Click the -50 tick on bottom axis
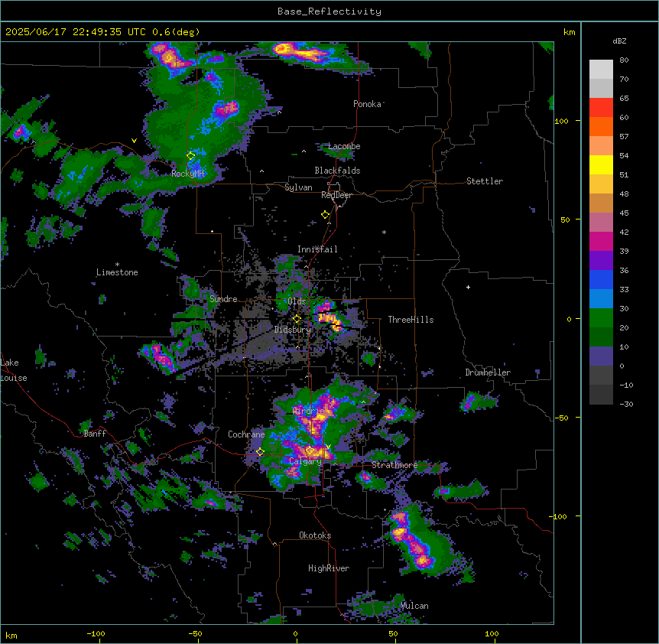The height and width of the screenshot is (644, 659). [195, 633]
